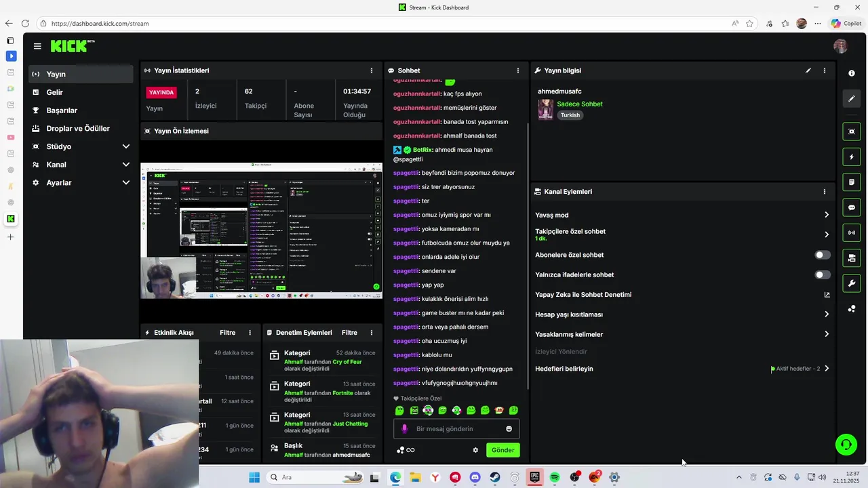Screen dimensions: 868x488
Task: Open Copilot in browser toolbar
Action: pos(846,23)
